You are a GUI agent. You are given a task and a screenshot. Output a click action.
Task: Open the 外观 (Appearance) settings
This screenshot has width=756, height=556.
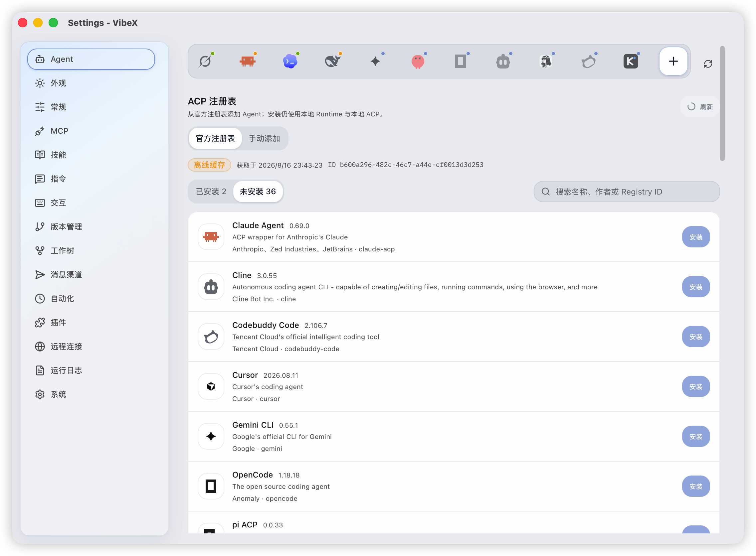tap(91, 83)
